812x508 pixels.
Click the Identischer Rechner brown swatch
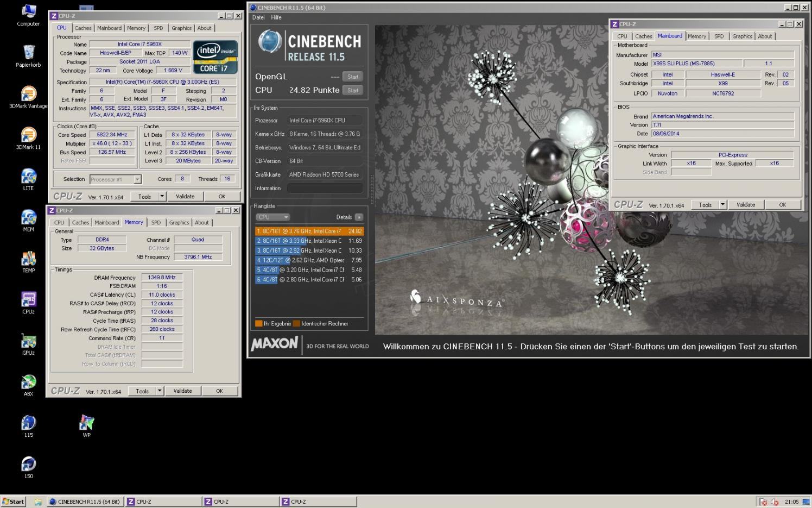pyautogui.click(x=296, y=323)
